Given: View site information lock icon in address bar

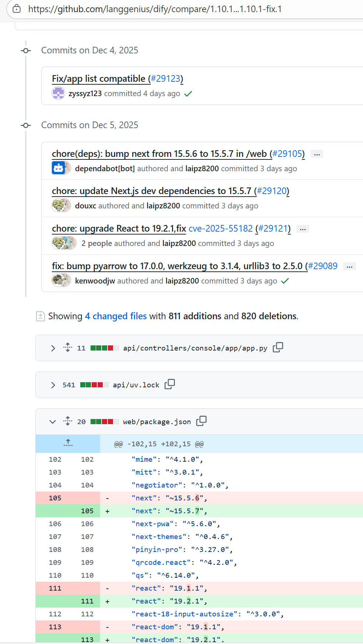Looking at the screenshot, I should point(17,9).
